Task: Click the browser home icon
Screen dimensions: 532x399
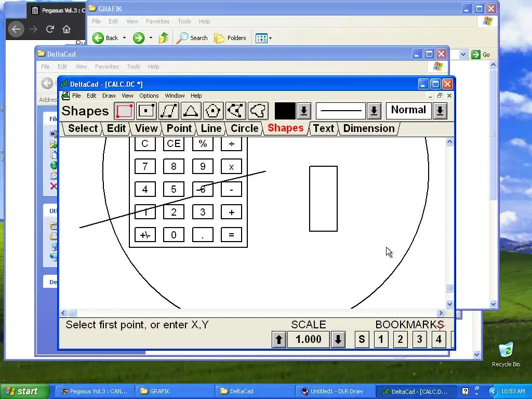Action: 66,29
